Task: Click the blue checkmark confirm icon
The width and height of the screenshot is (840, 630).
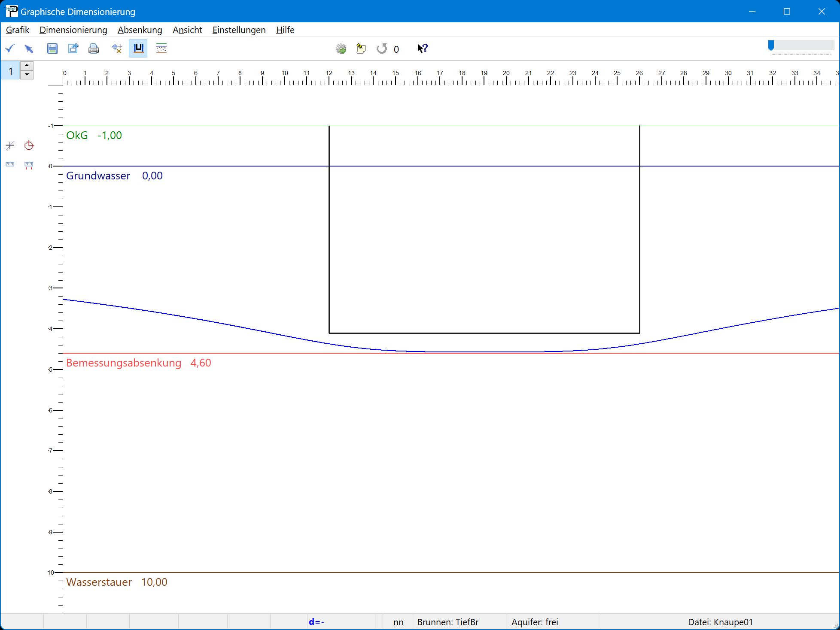Action: tap(10, 48)
